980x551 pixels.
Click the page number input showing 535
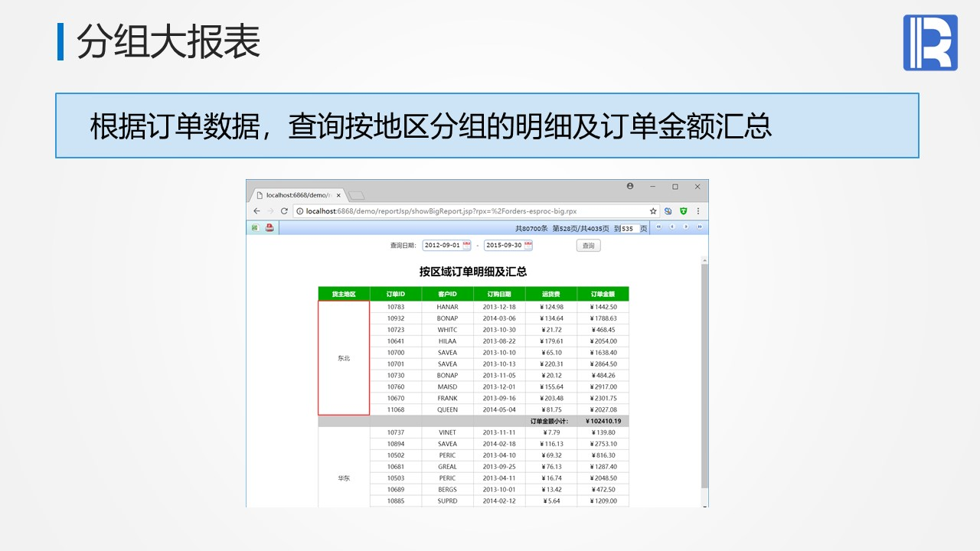[629, 228]
